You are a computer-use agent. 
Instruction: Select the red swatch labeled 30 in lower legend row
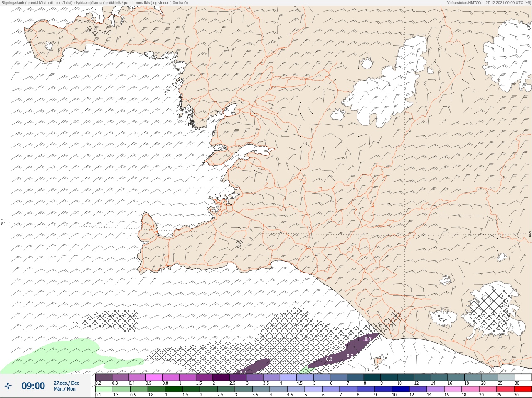[x=523, y=389]
